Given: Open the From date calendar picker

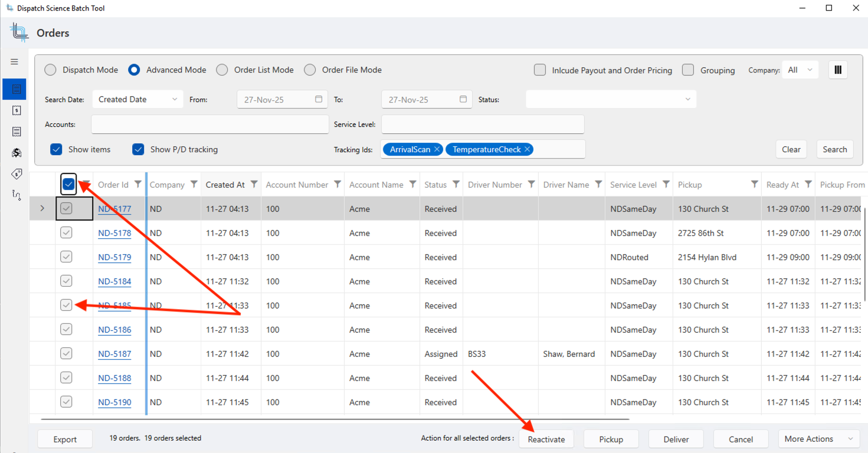Looking at the screenshot, I should [319, 99].
